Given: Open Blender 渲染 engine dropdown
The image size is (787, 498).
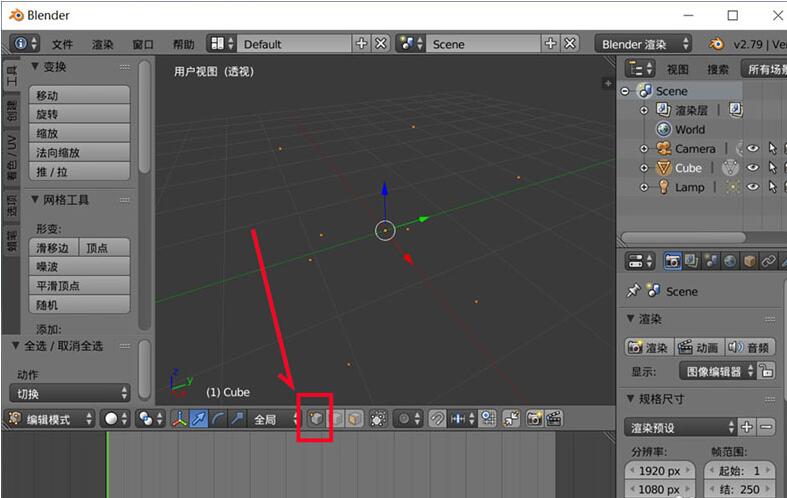Looking at the screenshot, I should pyautogui.click(x=643, y=44).
